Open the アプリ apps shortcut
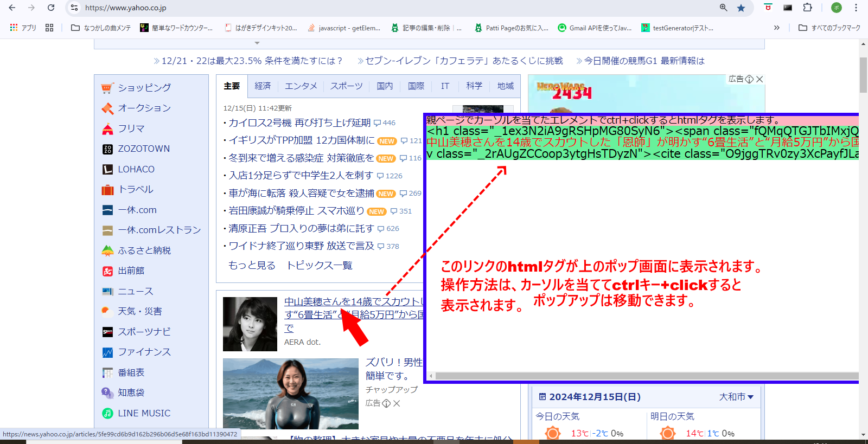Screen dimensions: 868x444 [23, 28]
